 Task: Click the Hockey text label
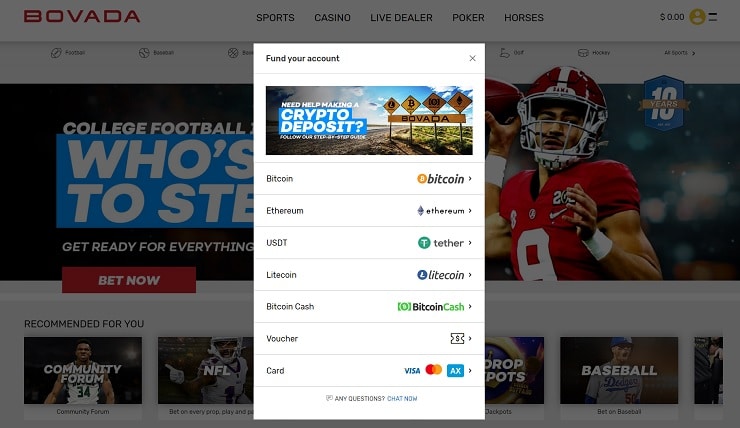coord(601,53)
